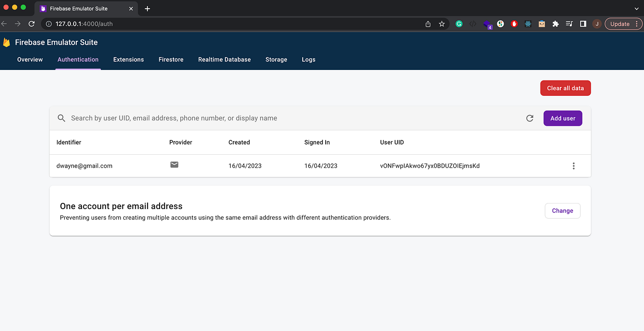Image resolution: width=644 pixels, height=331 pixels.
Task: Reload the browser page
Action: click(31, 24)
